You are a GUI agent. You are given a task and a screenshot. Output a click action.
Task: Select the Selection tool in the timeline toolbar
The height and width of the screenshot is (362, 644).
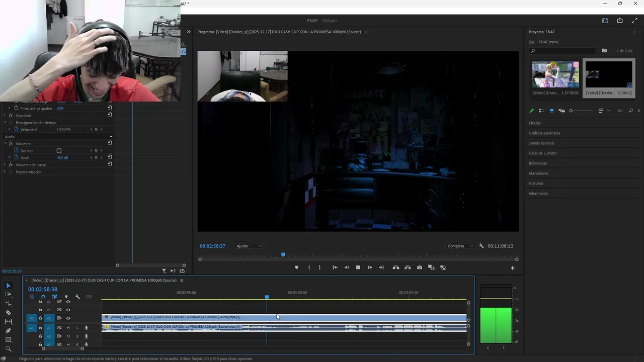click(x=8, y=286)
